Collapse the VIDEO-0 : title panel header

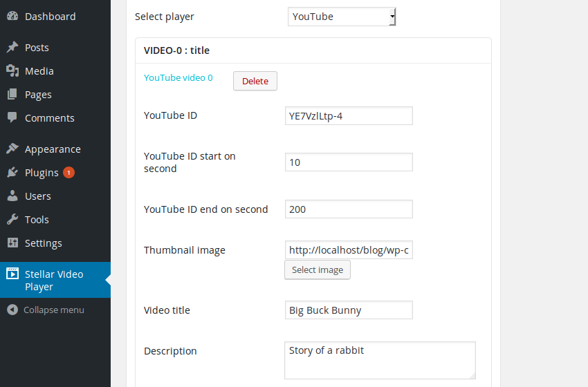pyautogui.click(x=313, y=50)
